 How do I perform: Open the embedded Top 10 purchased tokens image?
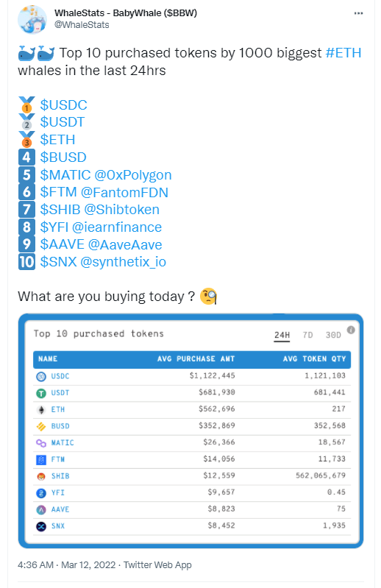(190, 431)
